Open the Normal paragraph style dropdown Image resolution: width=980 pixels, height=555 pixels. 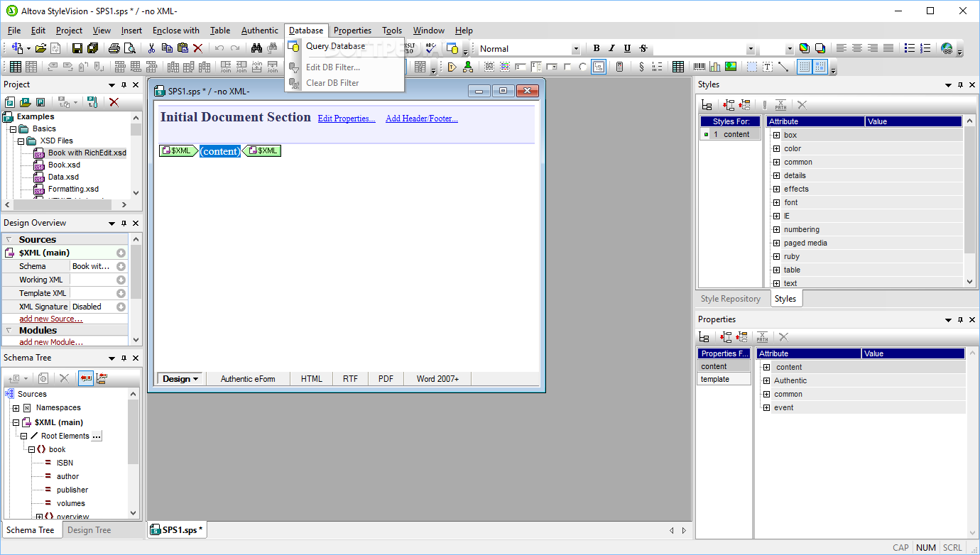click(x=575, y=49)
